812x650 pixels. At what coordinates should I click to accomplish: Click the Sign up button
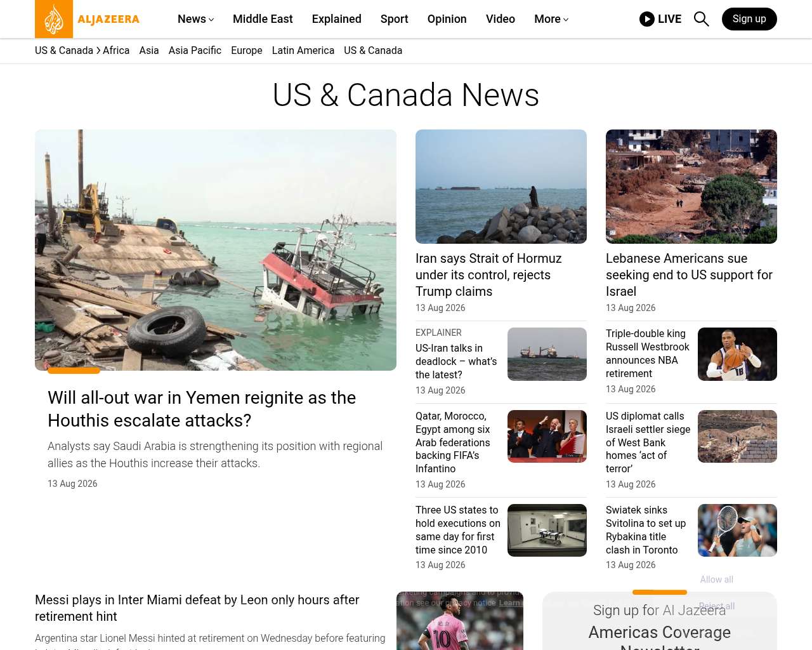749,19
